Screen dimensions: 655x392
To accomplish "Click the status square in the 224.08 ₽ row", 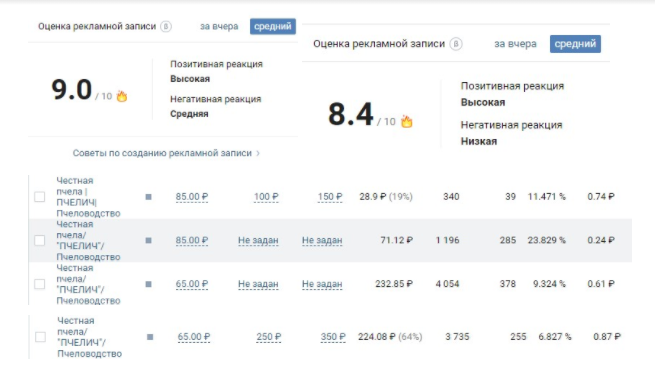I will tap(150, 337).
